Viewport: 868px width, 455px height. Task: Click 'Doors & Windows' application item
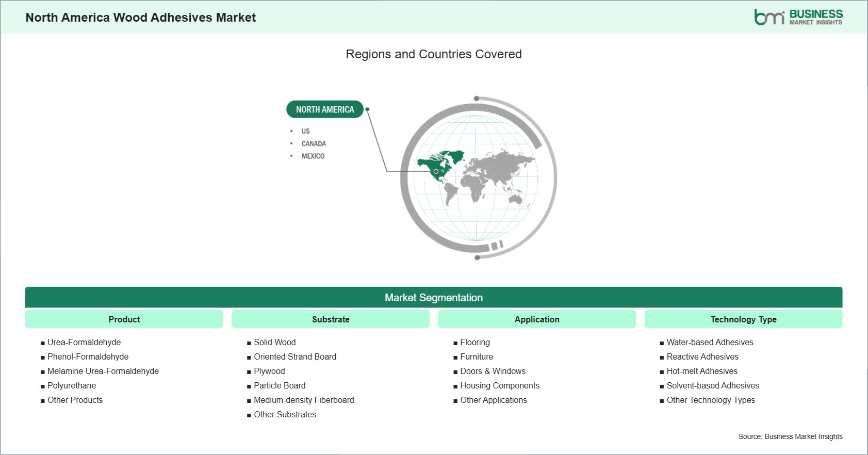point(493,371)
